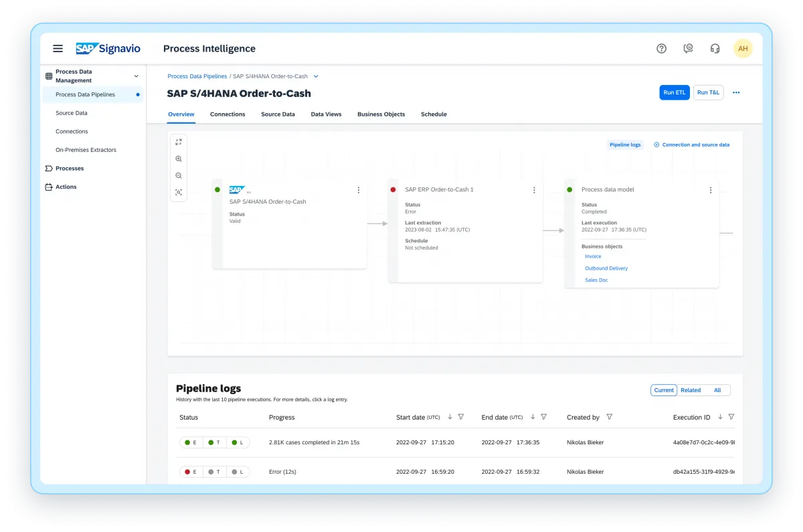
Task: Open the AH user avatar
Action: point(743,48)
